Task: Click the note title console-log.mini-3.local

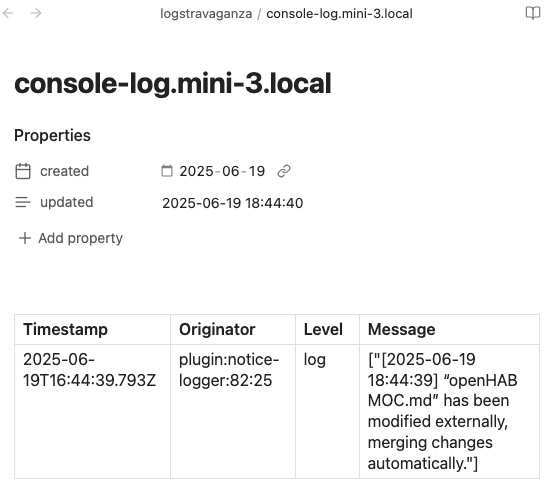Action: point(173,84)
